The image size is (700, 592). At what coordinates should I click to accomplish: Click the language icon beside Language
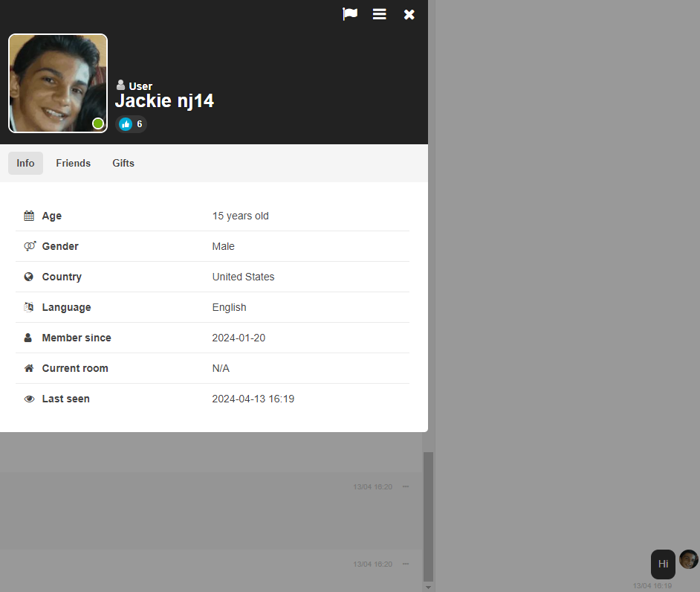29,307
